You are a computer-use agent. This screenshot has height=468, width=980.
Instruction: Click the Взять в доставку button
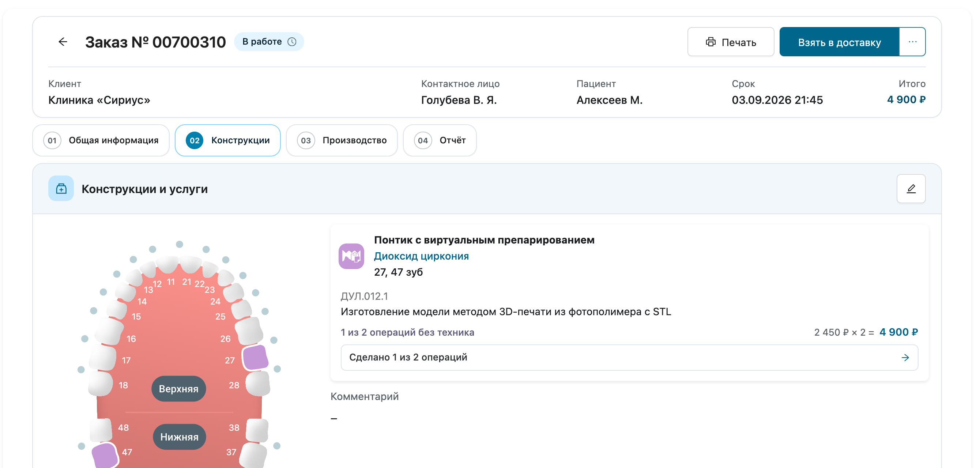point(839,42)
